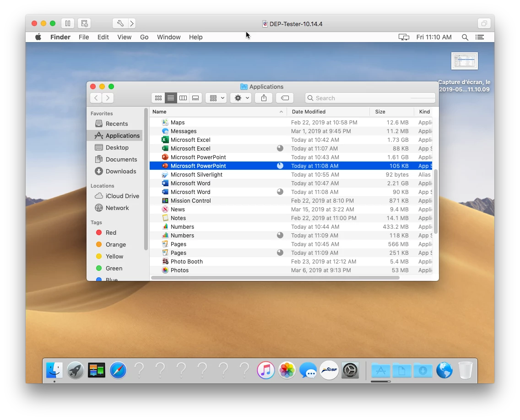Open Documents folder stack in Dock

401,370
